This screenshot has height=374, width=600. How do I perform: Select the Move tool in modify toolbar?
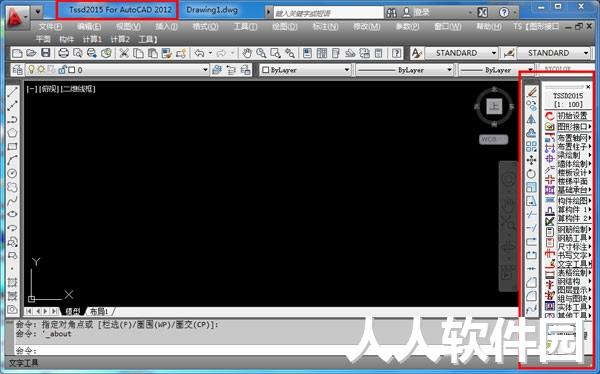[x=531, y=160]
